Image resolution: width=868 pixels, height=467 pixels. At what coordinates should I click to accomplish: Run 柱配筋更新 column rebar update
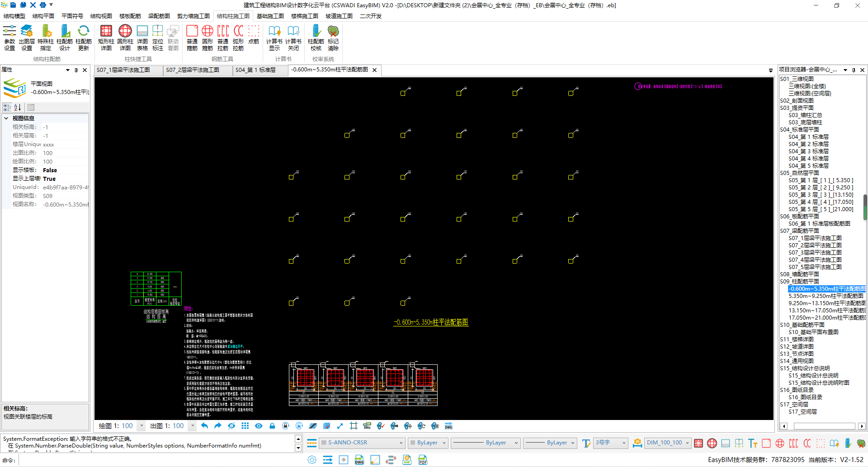point(84,37)
